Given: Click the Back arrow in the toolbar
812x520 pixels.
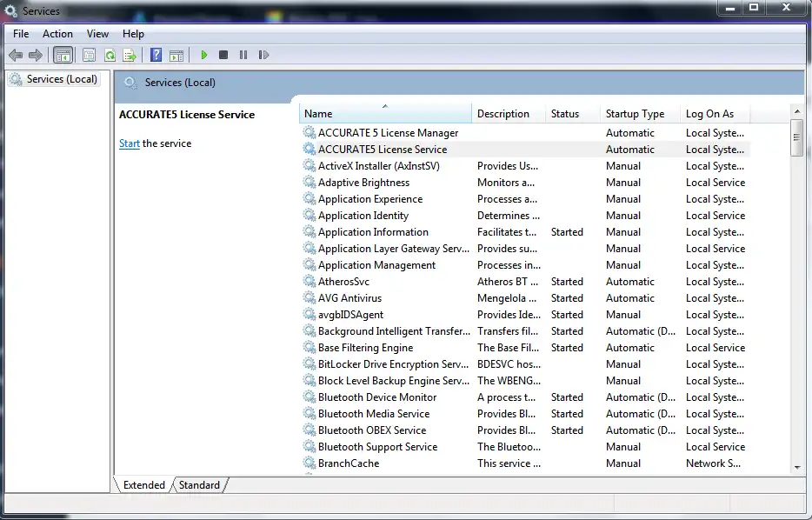Looking at the screenshot, I should tap(16, 55).
